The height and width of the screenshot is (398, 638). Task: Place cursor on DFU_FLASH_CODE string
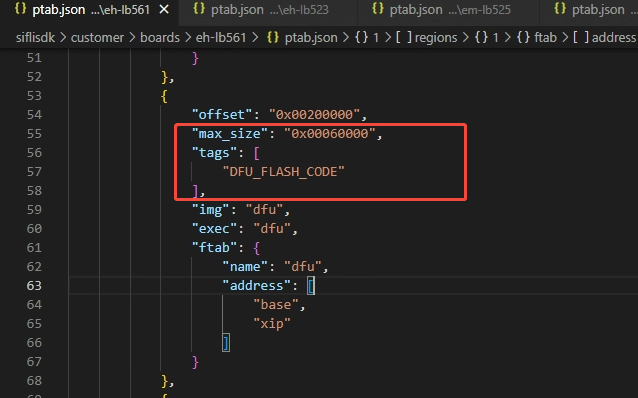point(283,172)
